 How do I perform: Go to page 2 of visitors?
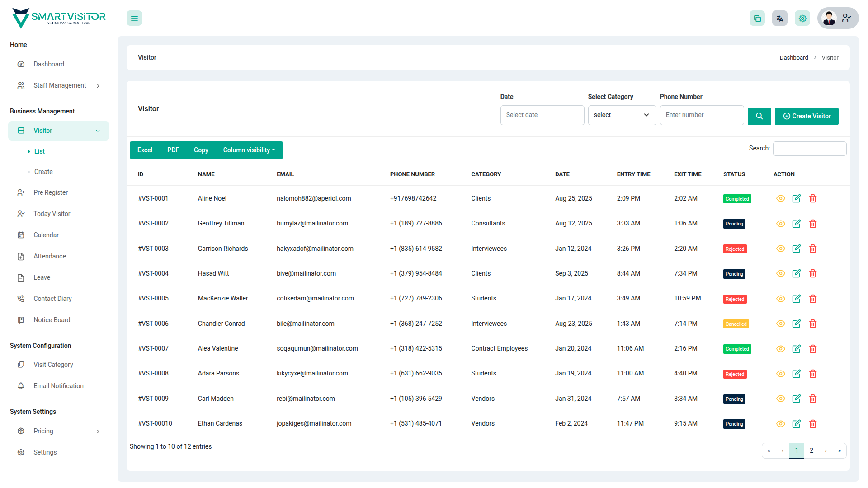(x=811, y=450)
